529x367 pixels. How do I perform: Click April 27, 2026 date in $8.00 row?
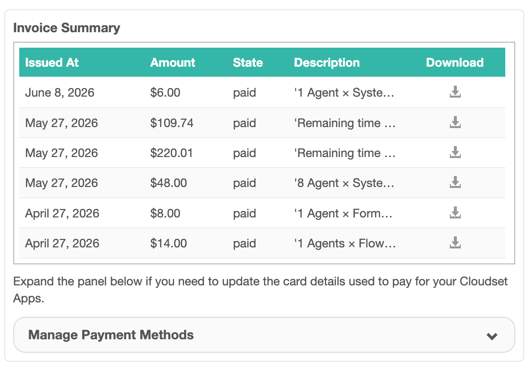pyautogui.click(x=62, y=213)
